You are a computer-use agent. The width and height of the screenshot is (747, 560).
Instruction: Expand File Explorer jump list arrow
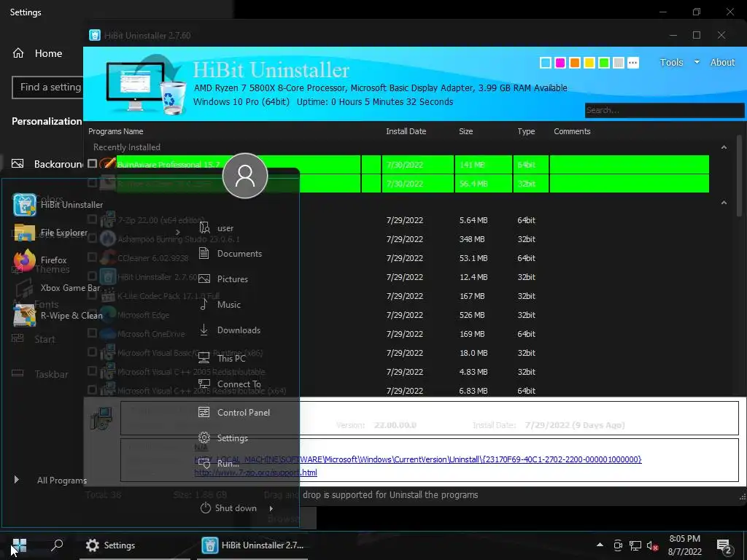178,233
